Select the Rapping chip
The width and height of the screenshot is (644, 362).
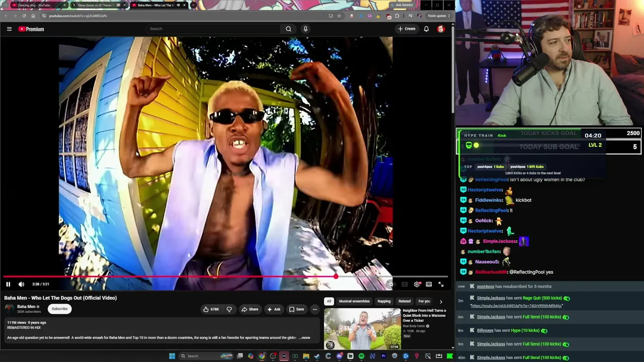coord(384,301)
